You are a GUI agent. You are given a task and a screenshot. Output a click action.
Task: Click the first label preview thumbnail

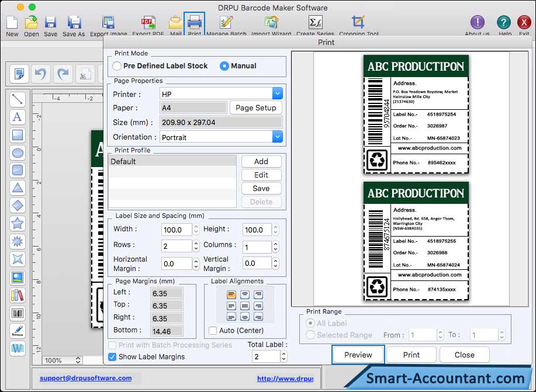pos(416,115)
